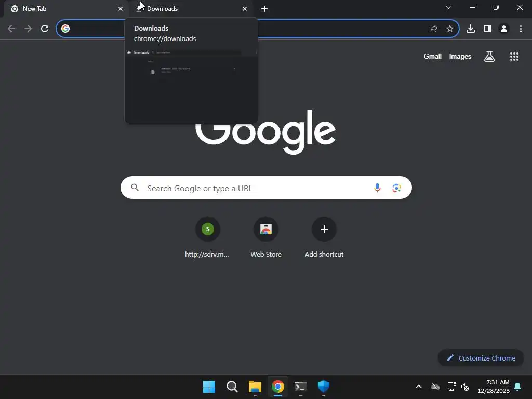Bookmark this tab with star icon

450,29
